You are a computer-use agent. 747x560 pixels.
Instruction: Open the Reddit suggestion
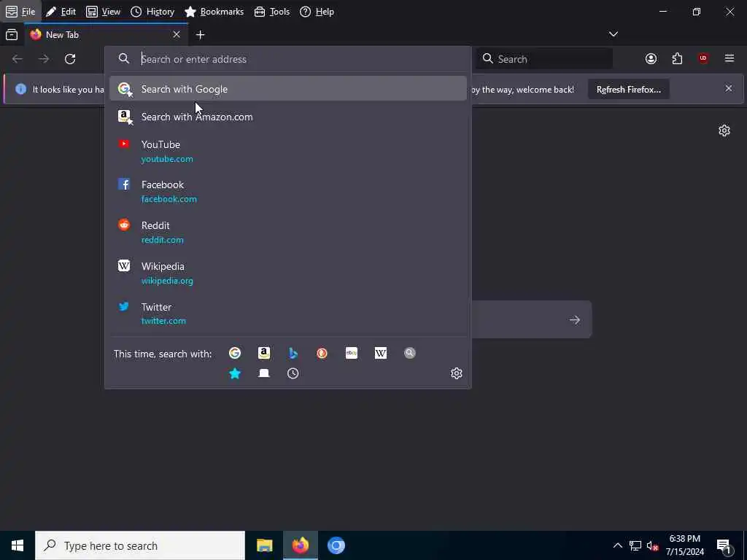(287, 232)
